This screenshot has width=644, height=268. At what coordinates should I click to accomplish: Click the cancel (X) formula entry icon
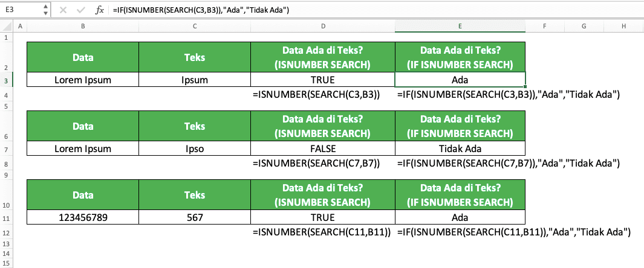pos(63,10)
